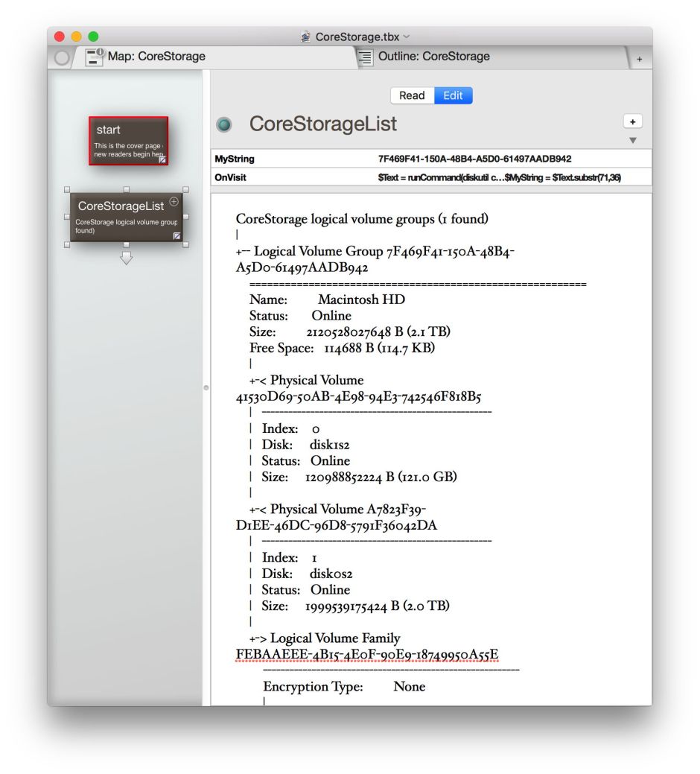Open the title bar document name dropdown chevron

tap(407, 37)
